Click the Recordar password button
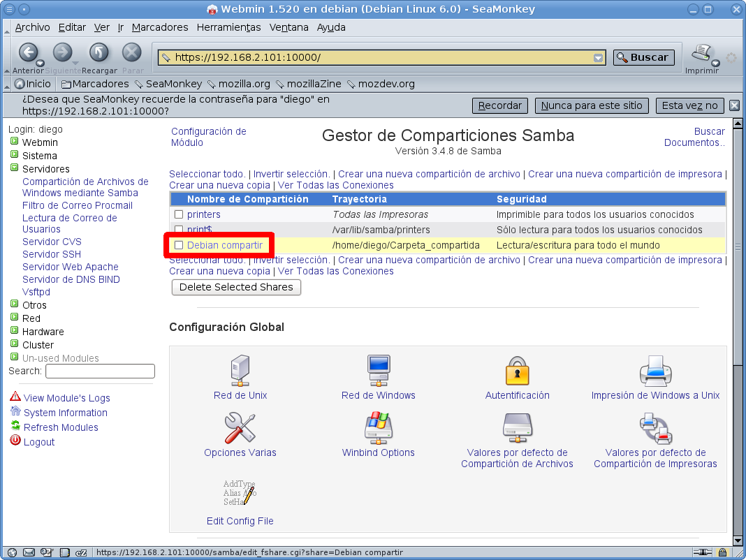Image resolution: width=746 pixels, height=560 pixels. [500, 105]
